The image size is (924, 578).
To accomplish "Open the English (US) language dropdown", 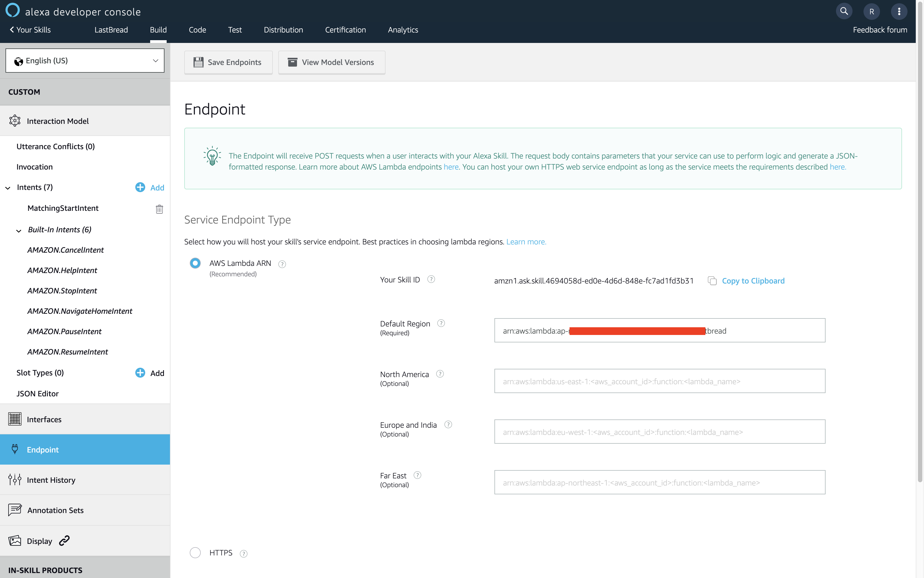I will point(85,60).
